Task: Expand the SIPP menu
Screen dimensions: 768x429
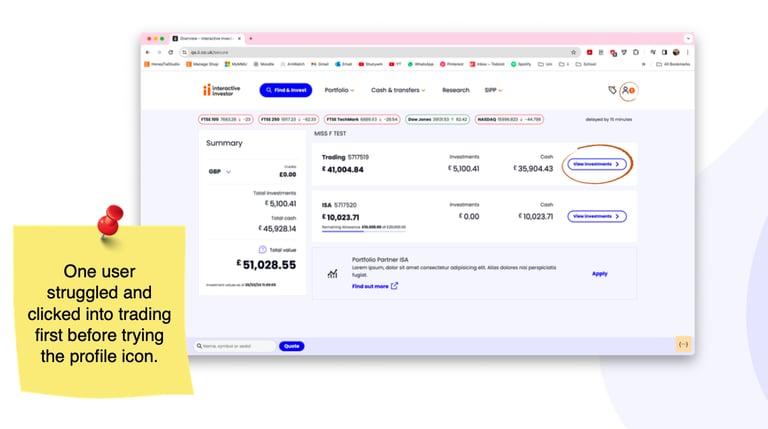Action: tap(493, 90)
